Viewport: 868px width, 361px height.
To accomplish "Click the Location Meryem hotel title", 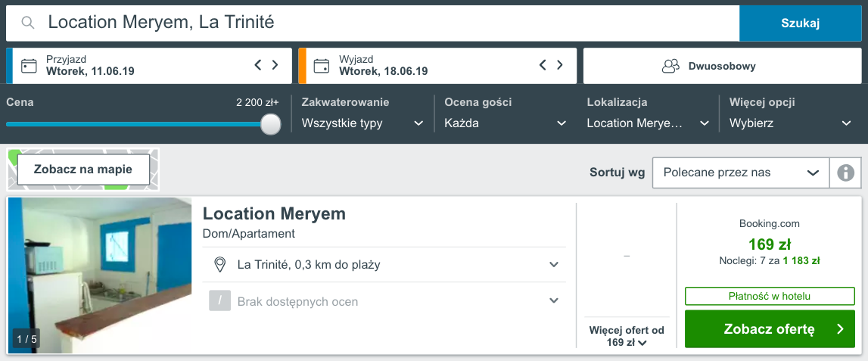I will (274, 213).
